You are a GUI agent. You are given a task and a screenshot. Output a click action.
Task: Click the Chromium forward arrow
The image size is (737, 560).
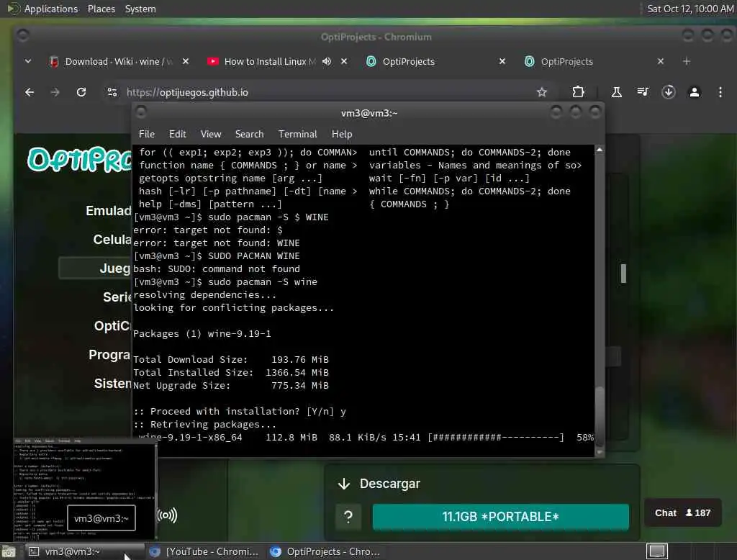click(55, 92)
